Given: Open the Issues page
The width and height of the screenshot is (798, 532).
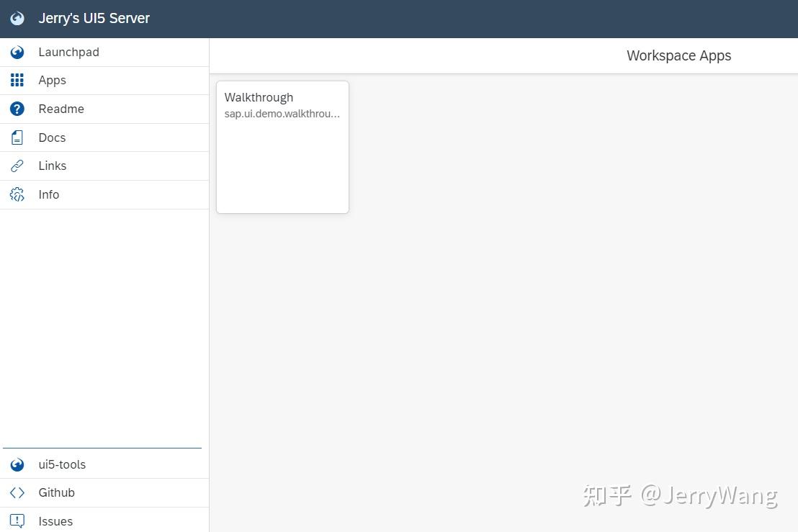Looking at the screenshot, I should [55, 521].
